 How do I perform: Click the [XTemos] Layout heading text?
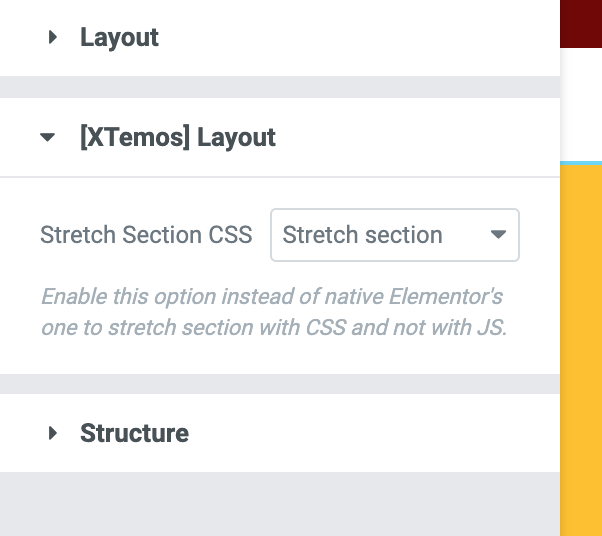(177, 138)
